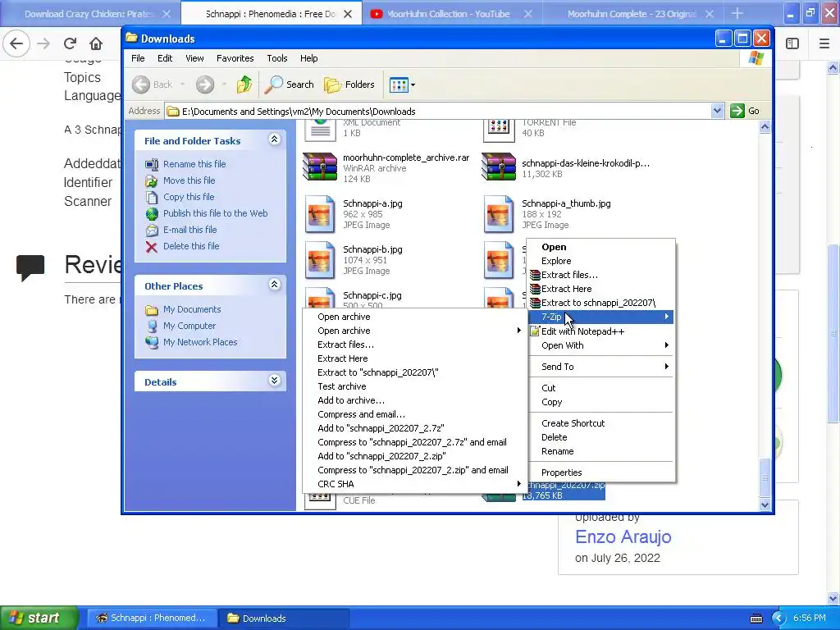840x630 pixels.
Task: Open the Views dropdown button
Action: point(402,84)
